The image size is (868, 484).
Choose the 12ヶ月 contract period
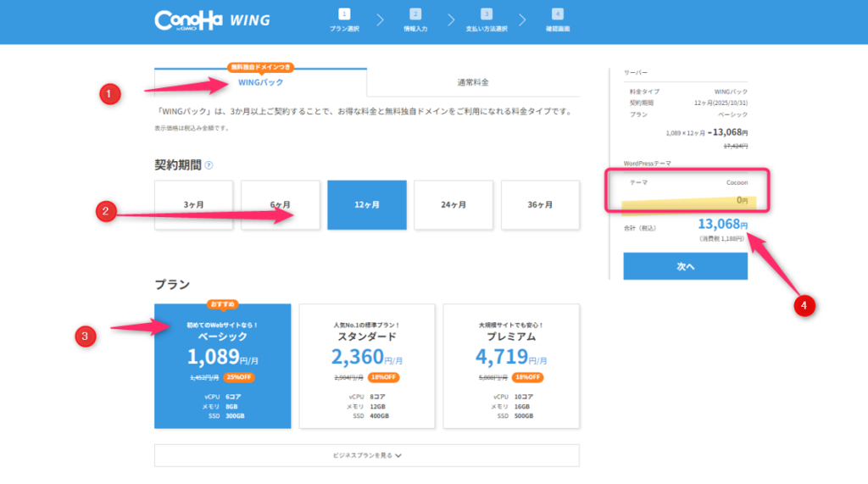coord(367,205)
